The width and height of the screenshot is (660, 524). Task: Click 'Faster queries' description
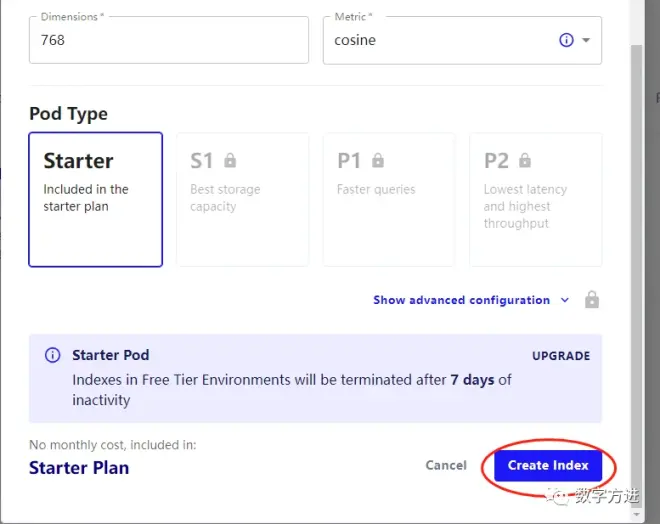[x=376, y=189]
